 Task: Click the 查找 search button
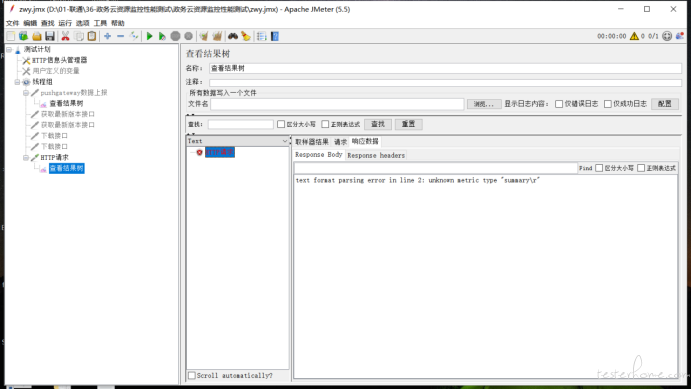click(x=378, y=124)
